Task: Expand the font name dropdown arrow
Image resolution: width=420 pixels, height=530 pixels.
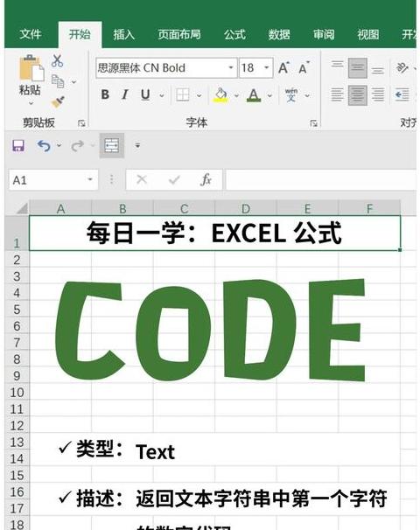Action: click(x=231, y=68)
